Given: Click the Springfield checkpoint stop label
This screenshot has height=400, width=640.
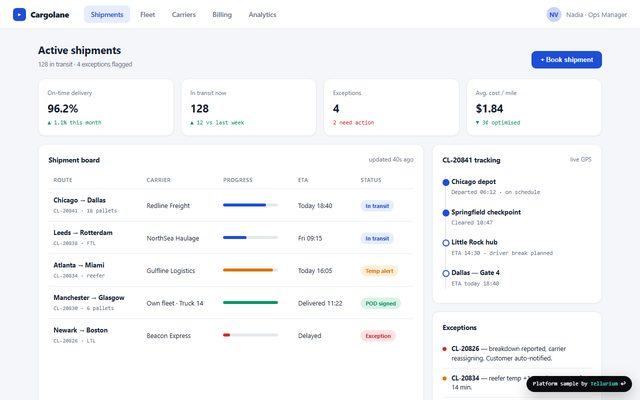Looking at the screenshot, I should coord(486,212).
